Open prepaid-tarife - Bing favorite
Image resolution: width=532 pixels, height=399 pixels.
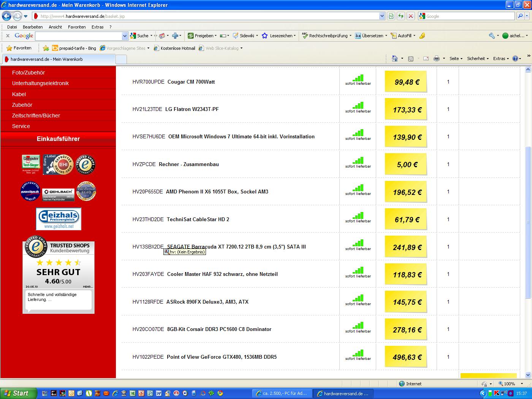point(74,48)
